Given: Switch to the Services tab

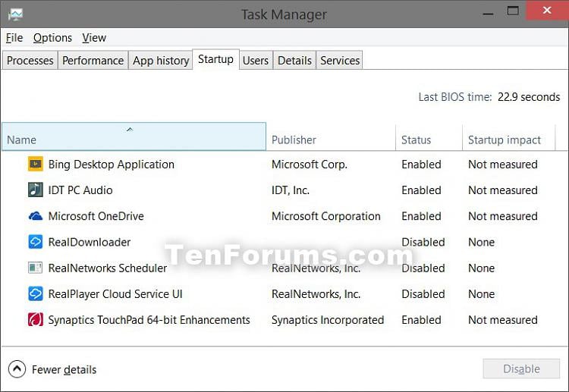Looking at the screenshot, I should (x=340, y=60).
